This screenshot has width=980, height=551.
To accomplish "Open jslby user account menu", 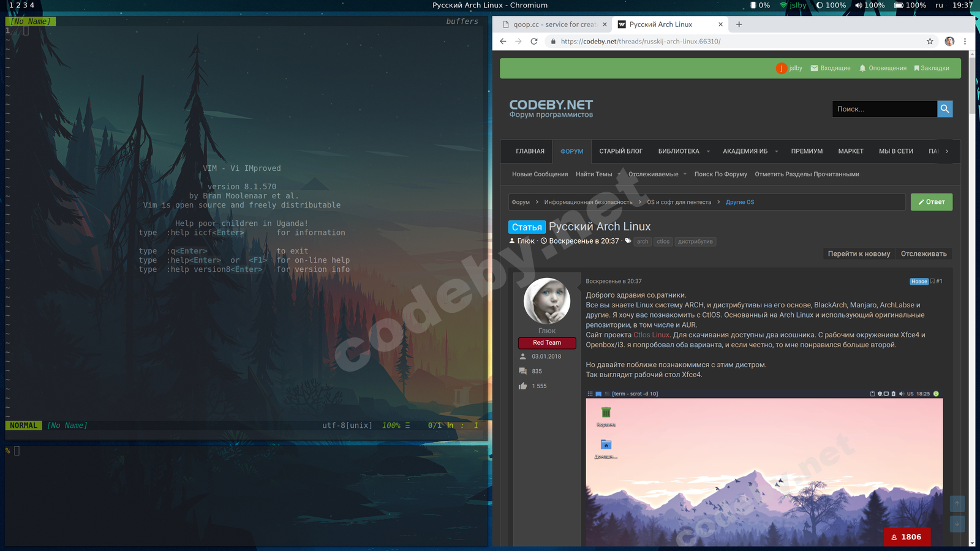I will coord(789,68).
